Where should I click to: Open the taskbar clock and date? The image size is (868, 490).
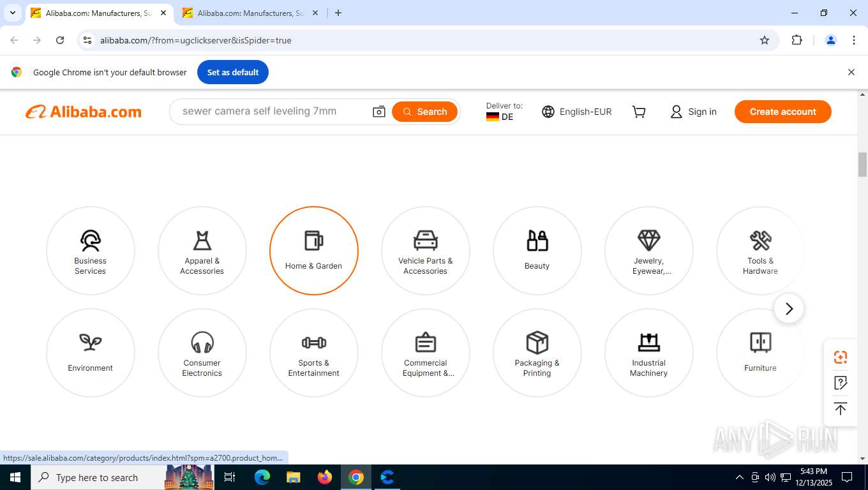pos(813,477)
